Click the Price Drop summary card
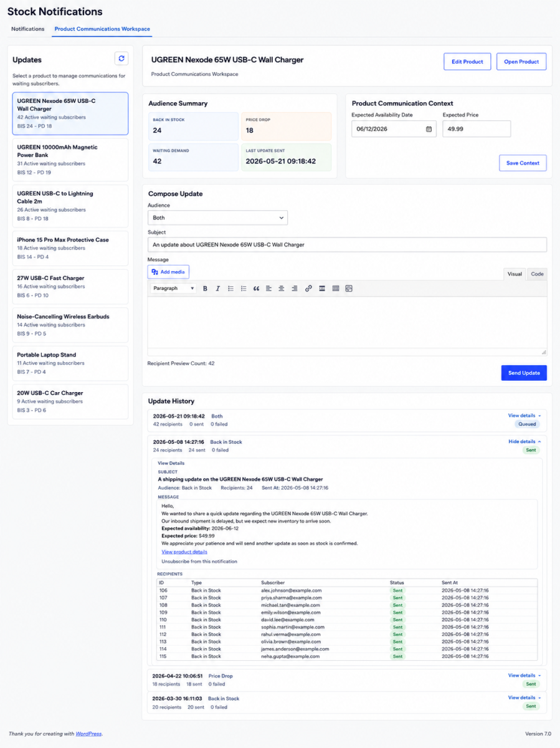This screenshot has width=560, height=748. [x=286, y=126]
